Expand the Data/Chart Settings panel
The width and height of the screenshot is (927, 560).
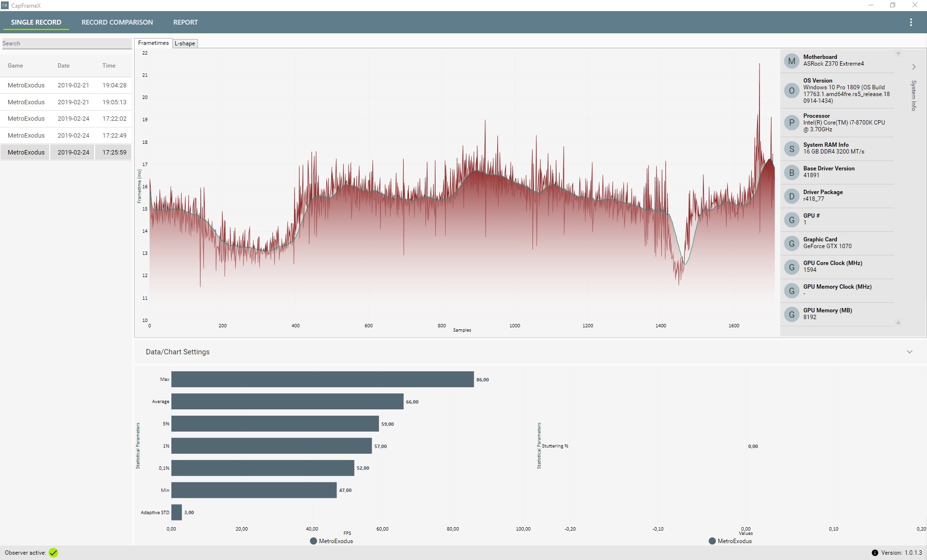[x=909, y=352]
